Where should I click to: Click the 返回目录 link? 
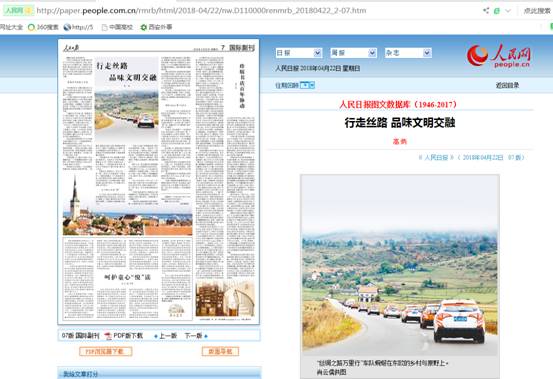[507, 85]
